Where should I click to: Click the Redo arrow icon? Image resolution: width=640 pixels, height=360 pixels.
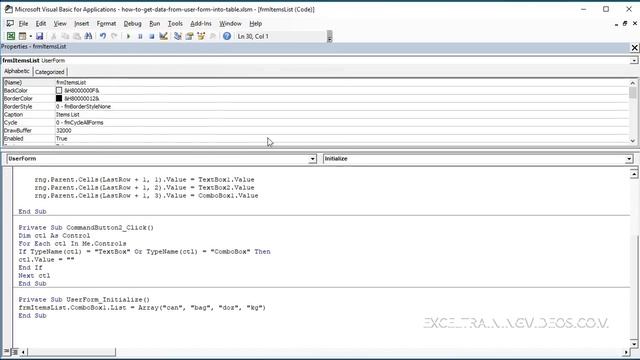pos(114,36)
